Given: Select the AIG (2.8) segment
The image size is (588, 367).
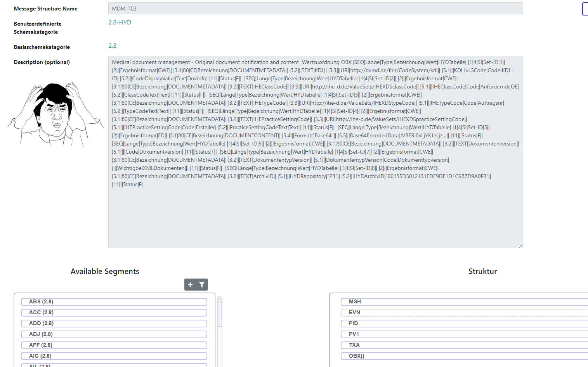Looking at the screenshot, I should pyautogui.click(x=114, y=356).
